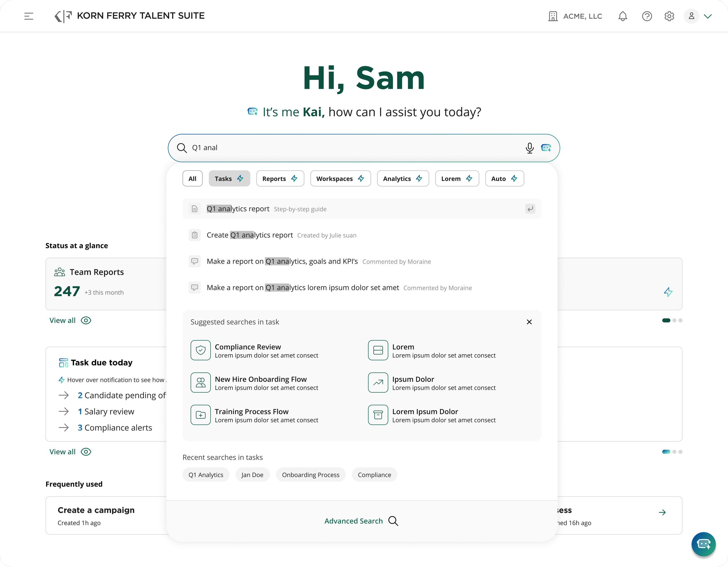The image size is (728, 567).
Task: Expand the user profile dropdown chevron
Action: (708, 16)
